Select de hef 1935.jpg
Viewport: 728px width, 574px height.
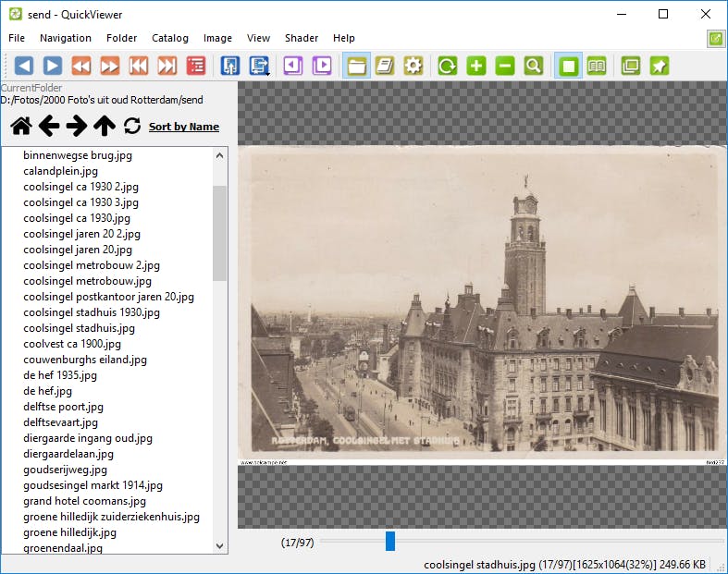coord(60,375)
